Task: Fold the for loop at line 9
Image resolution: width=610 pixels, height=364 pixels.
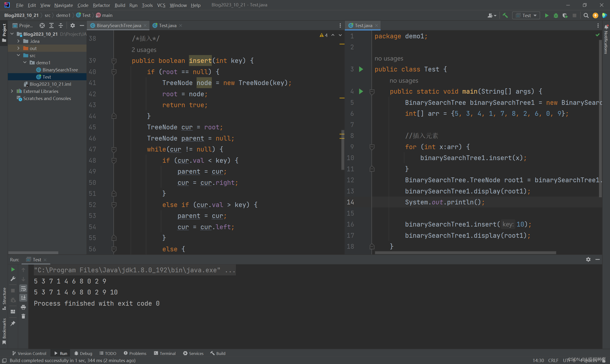Action: click(372, 147)
